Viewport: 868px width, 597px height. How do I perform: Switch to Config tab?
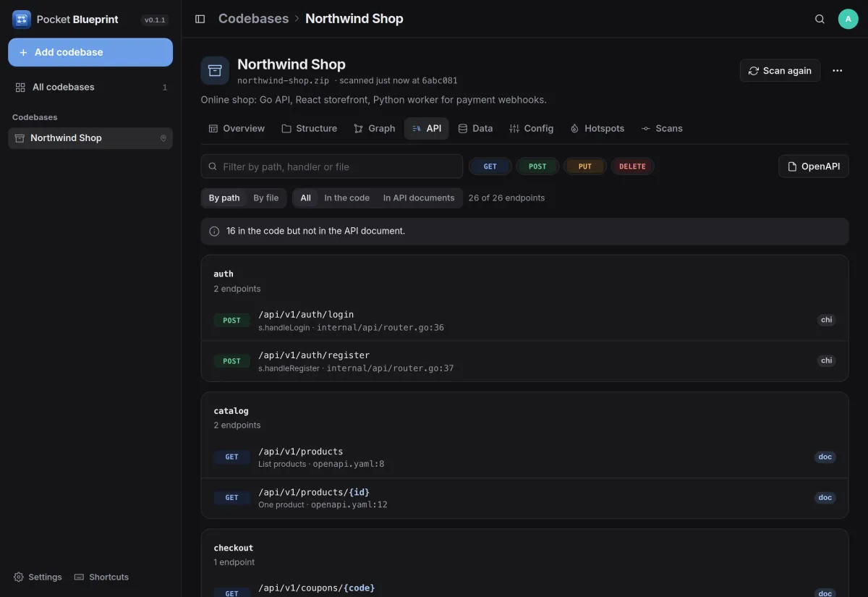pyautogui.click(x=531, y=128)
